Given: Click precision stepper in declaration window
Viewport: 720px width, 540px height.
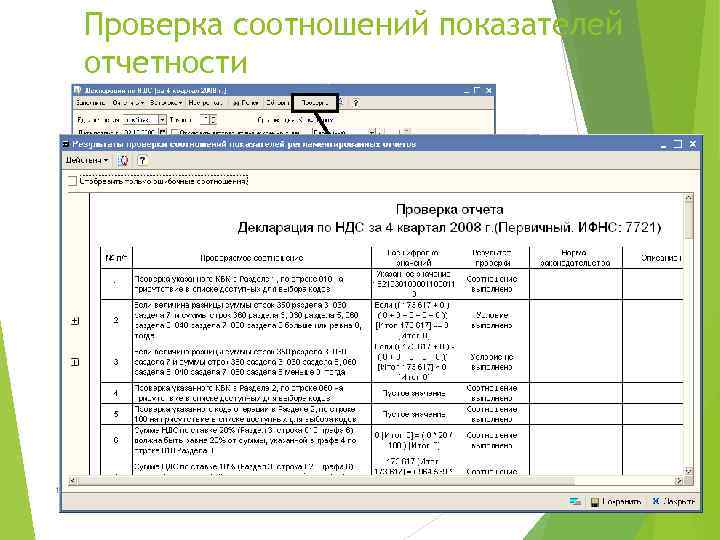Looking at the screenshot, I should tap(213, 120).
